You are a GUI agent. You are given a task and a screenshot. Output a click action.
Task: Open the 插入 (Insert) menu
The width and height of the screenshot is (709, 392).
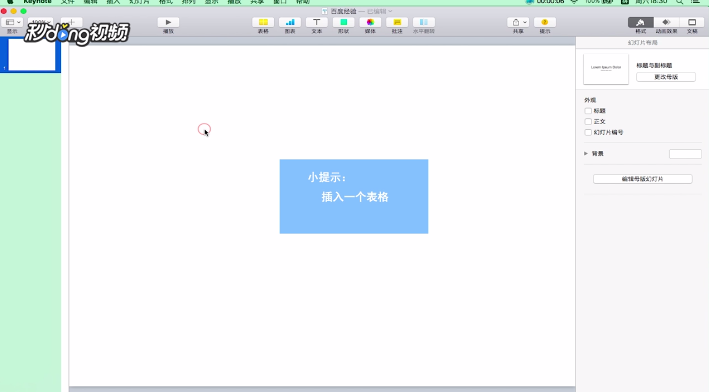(x=113, y=2)
